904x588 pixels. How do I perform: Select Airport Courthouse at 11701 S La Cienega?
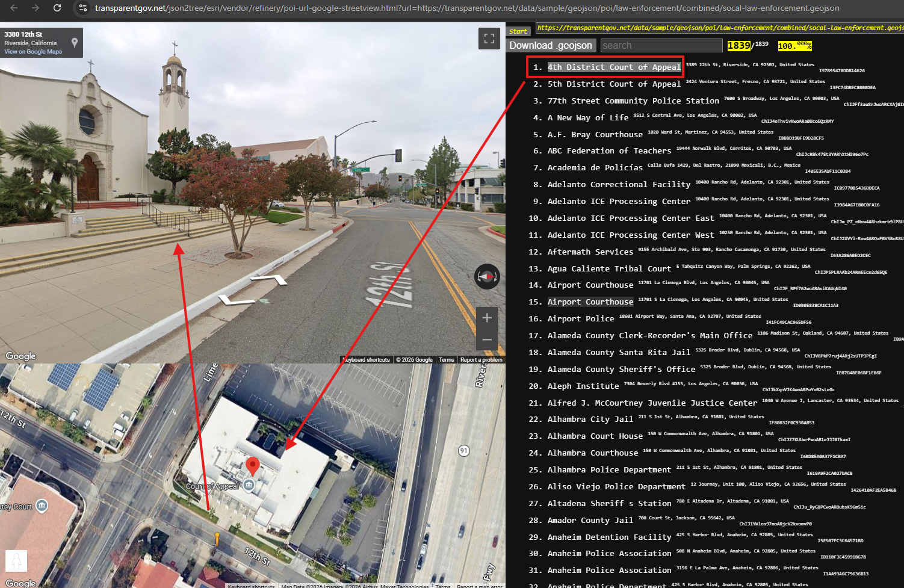(590, 302)
